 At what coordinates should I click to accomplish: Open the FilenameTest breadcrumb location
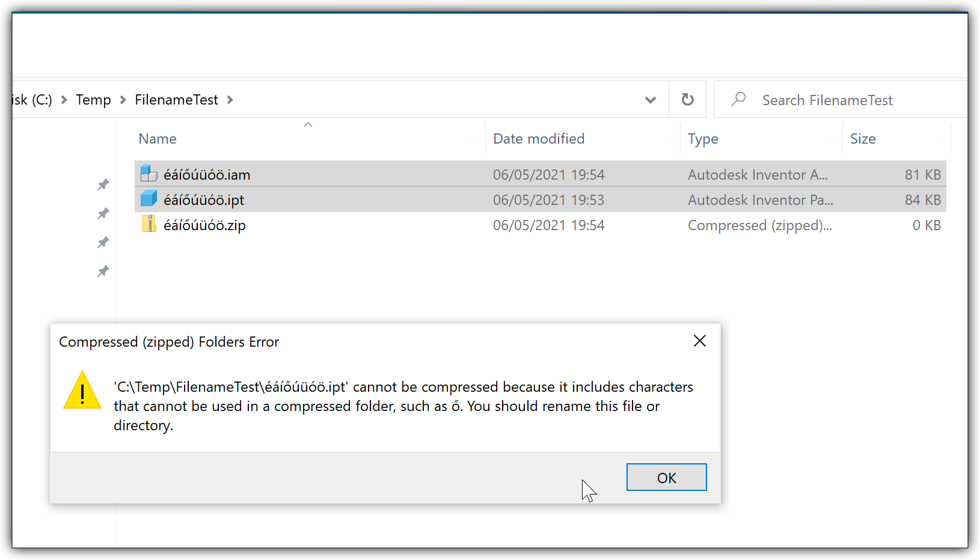tap(176, 99)
